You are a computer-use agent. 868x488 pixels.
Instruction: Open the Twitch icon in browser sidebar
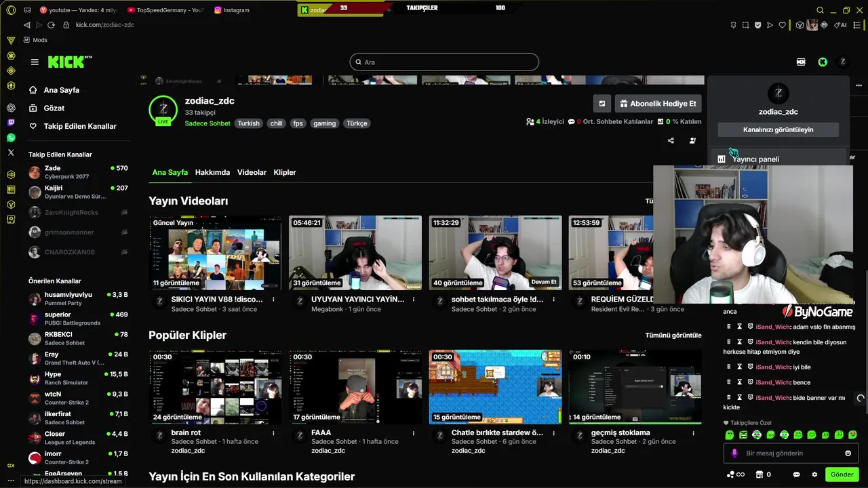pos(11,123)
